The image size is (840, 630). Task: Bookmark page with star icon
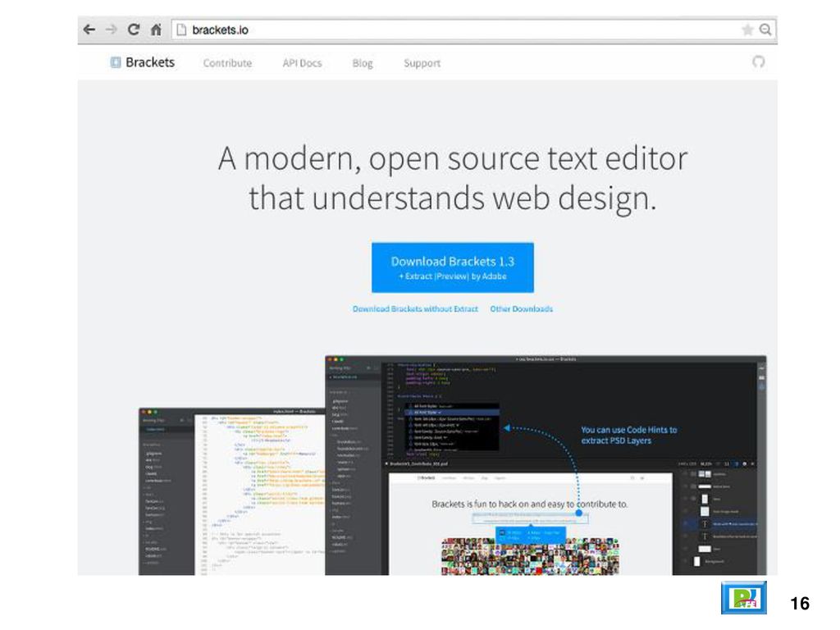click(747, 30)
